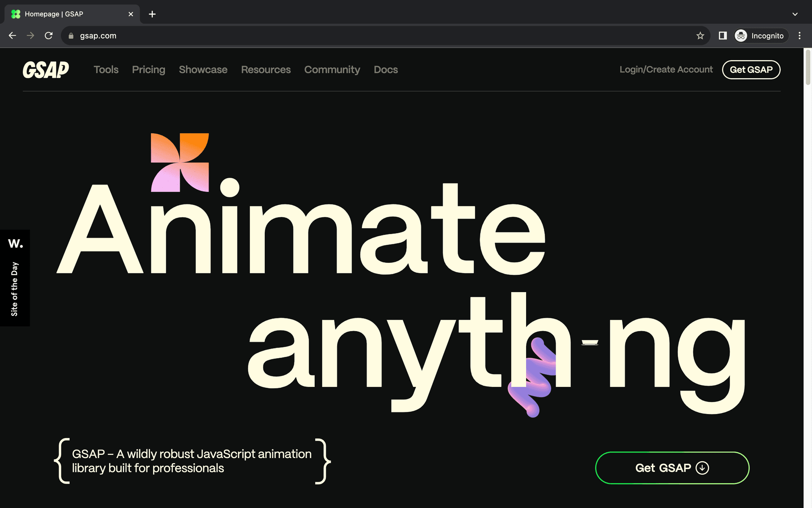This screenshot has height=508, width=812.
Task: Open the Resources nav item
Action: click(x=266, y=69)
